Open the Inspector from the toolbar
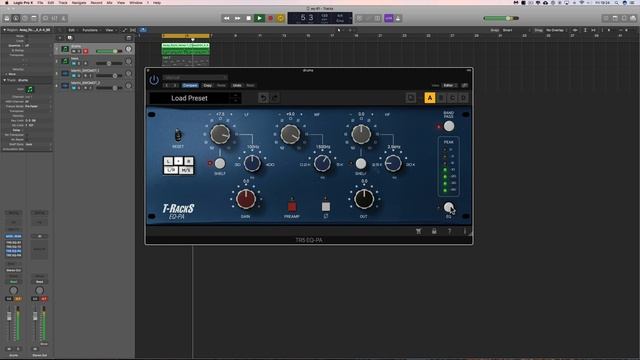This screenshot has width=640, height=360. pos(16,18)
